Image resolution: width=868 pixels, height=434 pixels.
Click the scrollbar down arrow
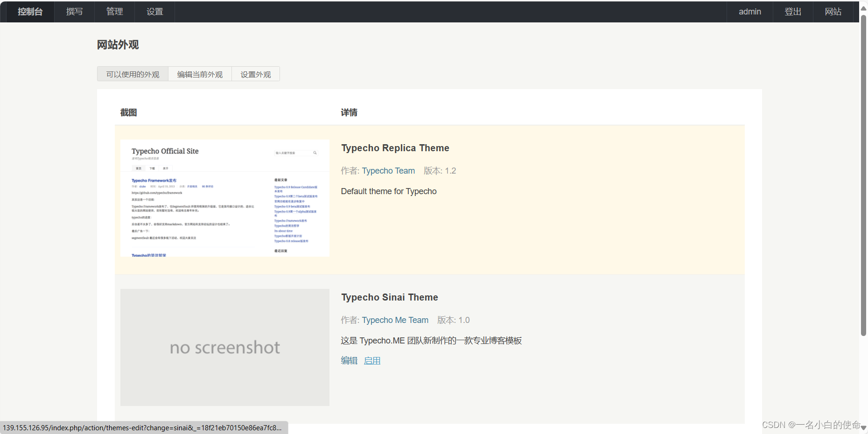click(863, 428)
